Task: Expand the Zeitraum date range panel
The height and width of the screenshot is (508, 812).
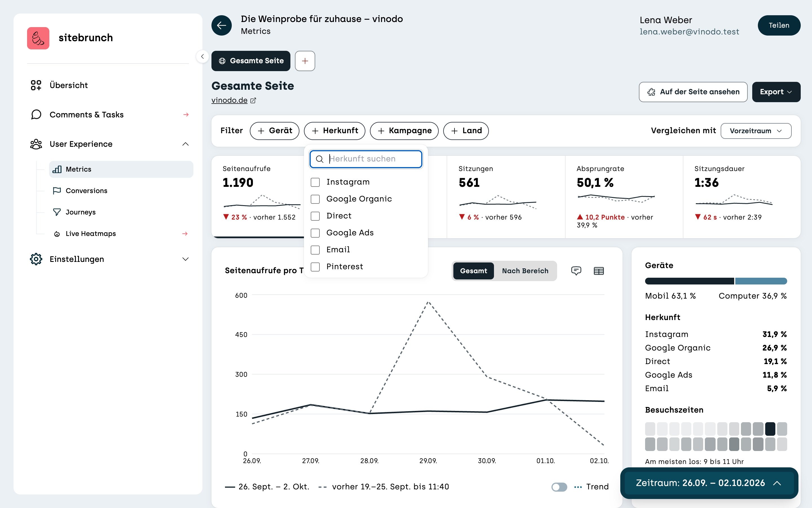Action: (709, 483)
